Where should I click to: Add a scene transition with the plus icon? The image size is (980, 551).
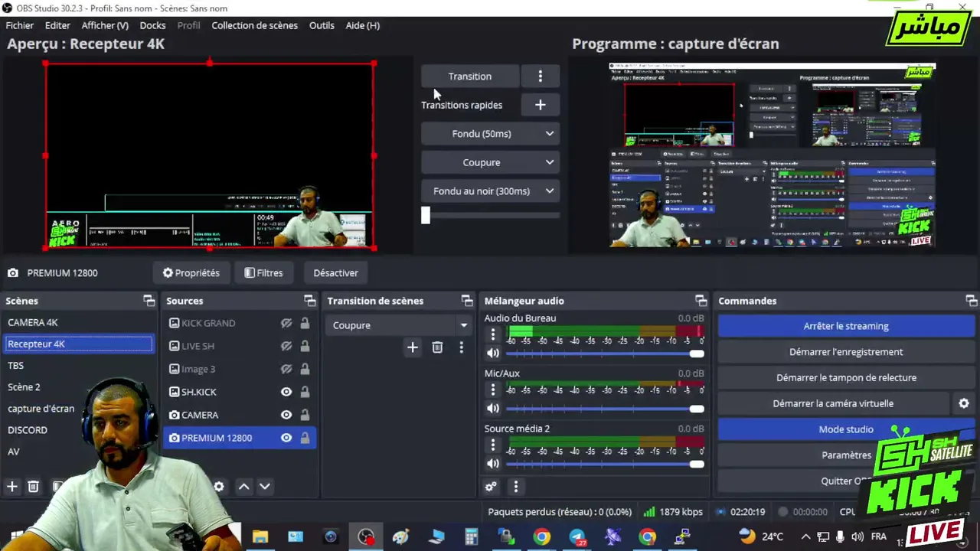(x=413, y=347)
